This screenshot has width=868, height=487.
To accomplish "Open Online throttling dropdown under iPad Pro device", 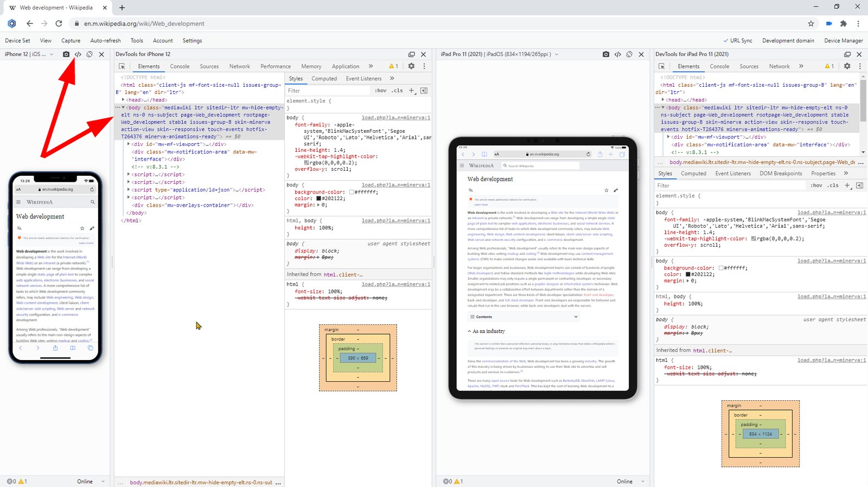I will point(631,482).
